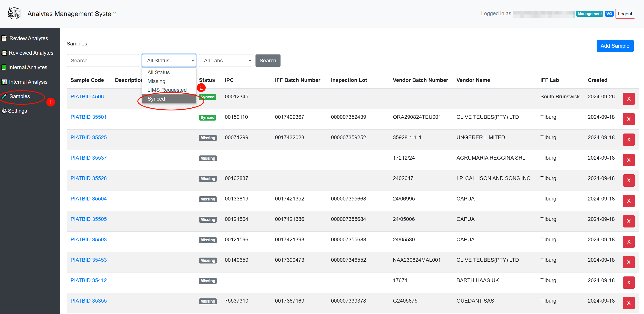Open the Review Analytes sidebar icon
This screenshot has height=314, width=644.
tap(4, 38)
